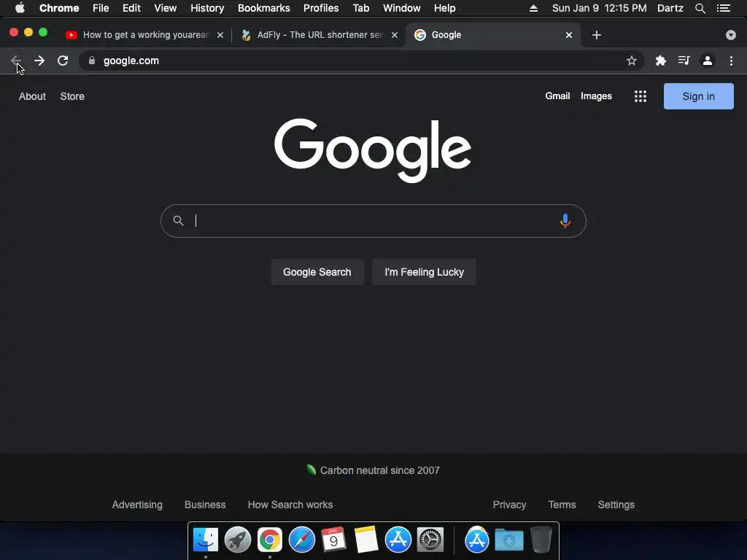Open Chrome from the dock

tap(270, 540)
